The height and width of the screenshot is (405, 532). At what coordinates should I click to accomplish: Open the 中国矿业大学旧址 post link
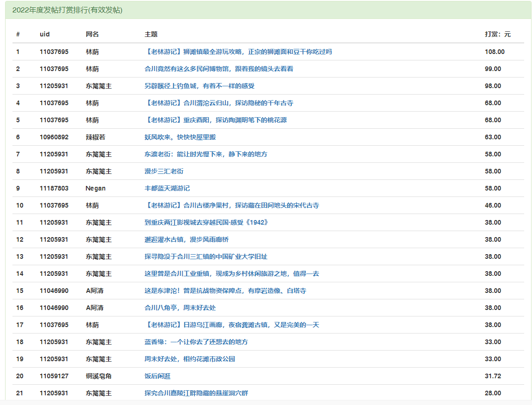pos(206,256)
